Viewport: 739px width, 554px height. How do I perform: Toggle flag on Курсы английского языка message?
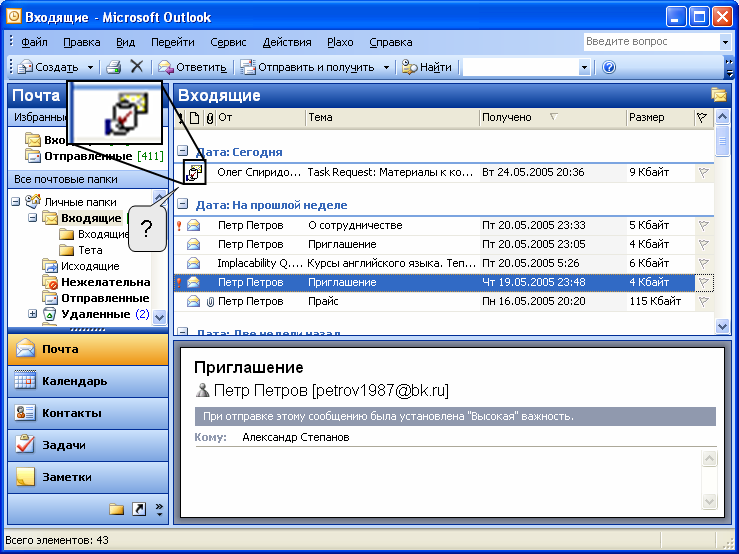click(704, 263)
